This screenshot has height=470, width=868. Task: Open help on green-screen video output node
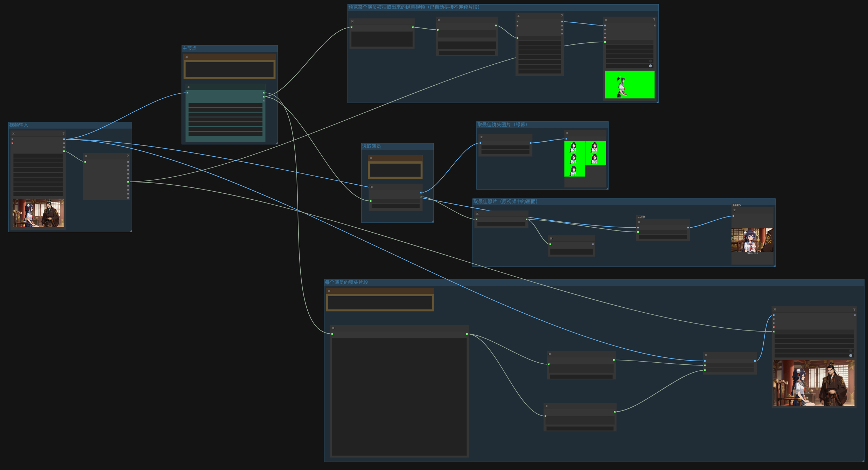(x=654, y=20)
